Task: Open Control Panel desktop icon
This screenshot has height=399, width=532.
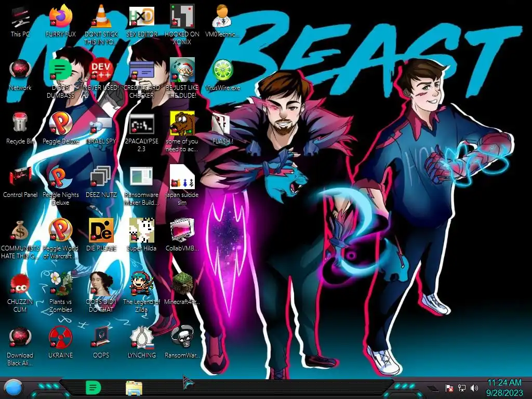Action: pyautogui.click(x=20, y=182)
